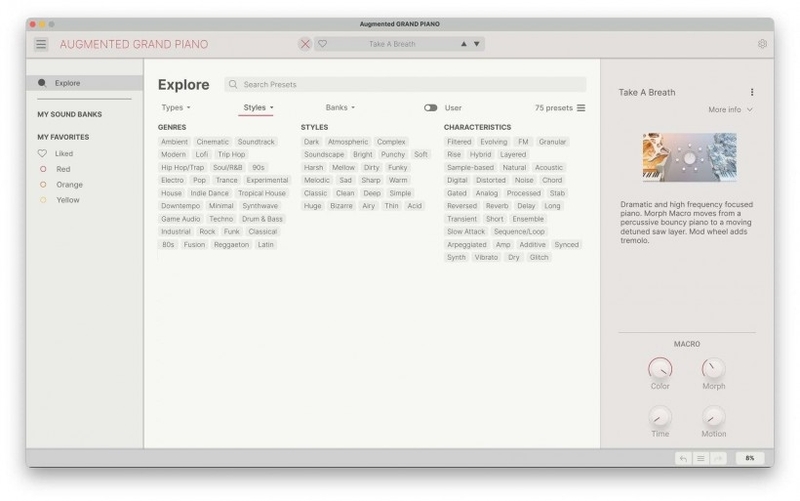Image resolution: width=800 pixels, height=501 pixels.
Task: Click the undo arrow in status bar
Action: pos(683,459)
